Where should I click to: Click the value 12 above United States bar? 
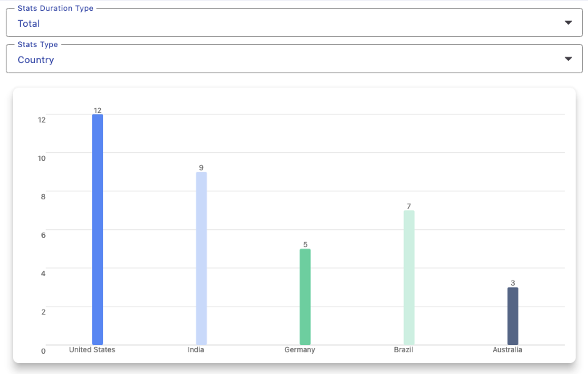(97, 110)
